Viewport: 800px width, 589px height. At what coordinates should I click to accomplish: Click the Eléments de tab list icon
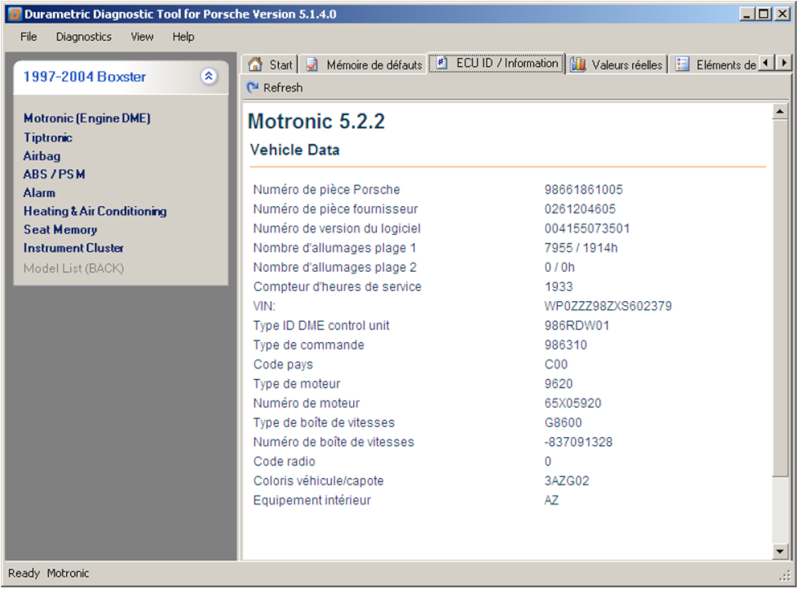pos(683,64)
